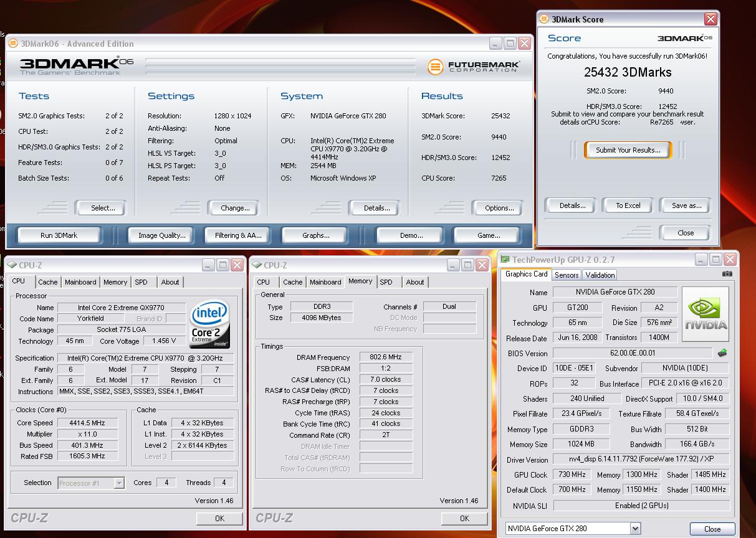
Task: Open CPU tab in CPU-Z Memory window
Action: 264,282
